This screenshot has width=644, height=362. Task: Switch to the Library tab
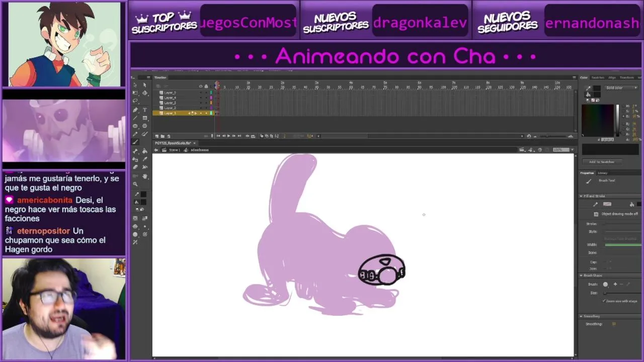[602, 173]
